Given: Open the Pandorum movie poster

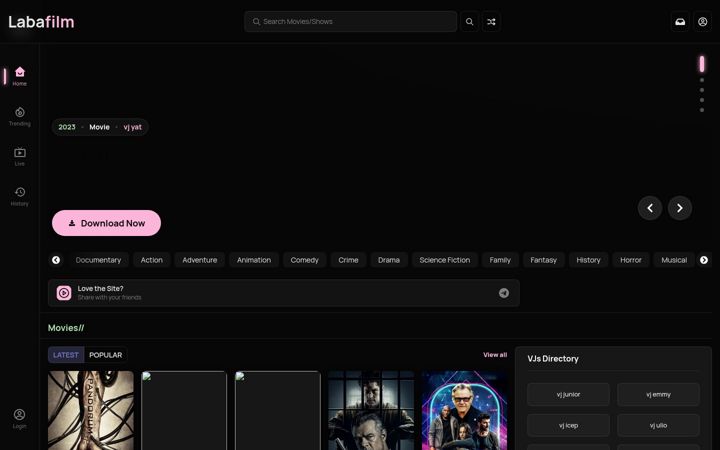Looking at the screenshot, I should pos(91,411).
